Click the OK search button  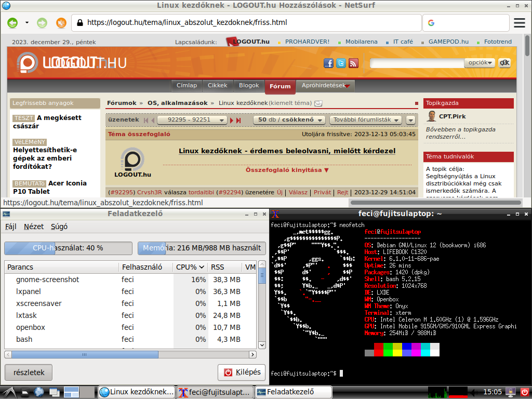pos(504,63)
